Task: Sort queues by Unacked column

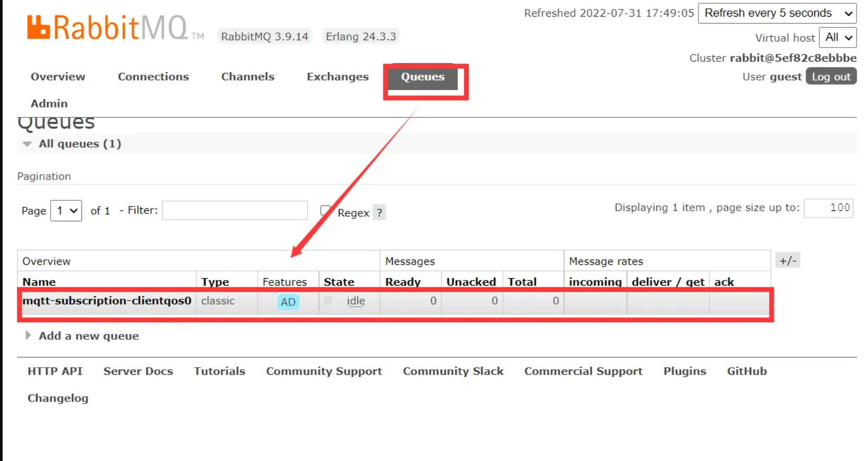Action: (x=471, y=281)
